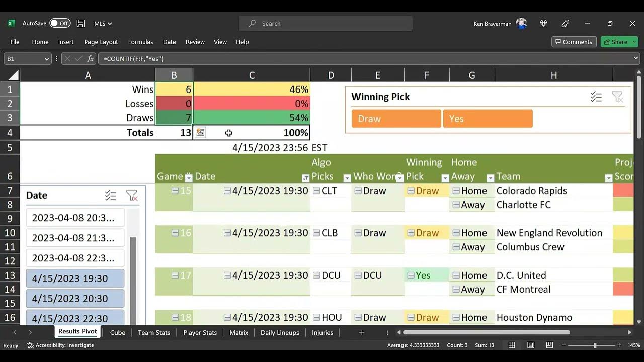Collapse Away group for Charlotte FC
Image resolution: width=644 pixels, height=362 pixels.
456,205
